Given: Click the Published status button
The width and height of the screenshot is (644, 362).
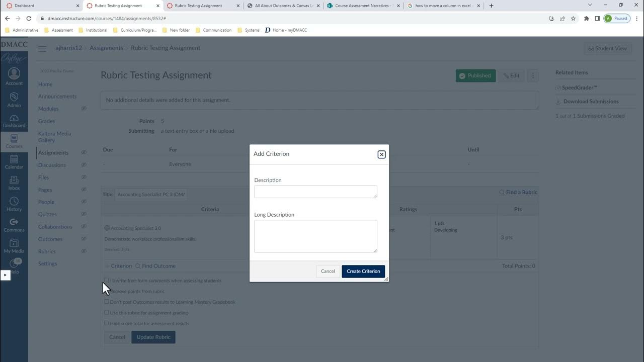Looking at the screenshot, I should click(x=475, y=76).
